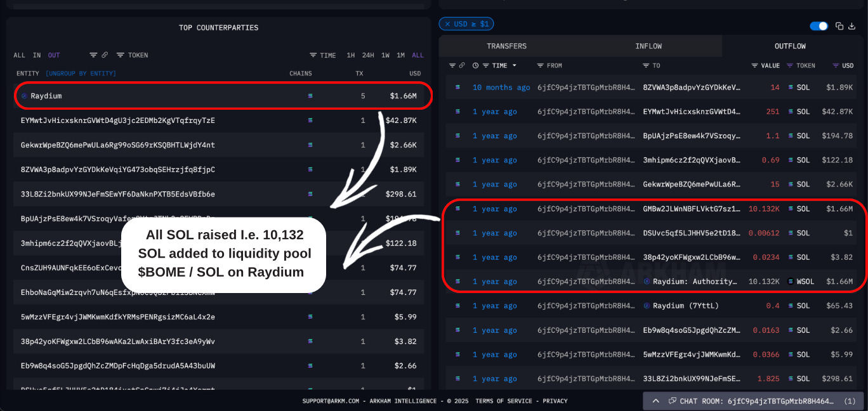Open Raydium (7YttL) recipient link
Image resolution: width=868 pixels, height=411 pixels.
click(x=686, y=306)
